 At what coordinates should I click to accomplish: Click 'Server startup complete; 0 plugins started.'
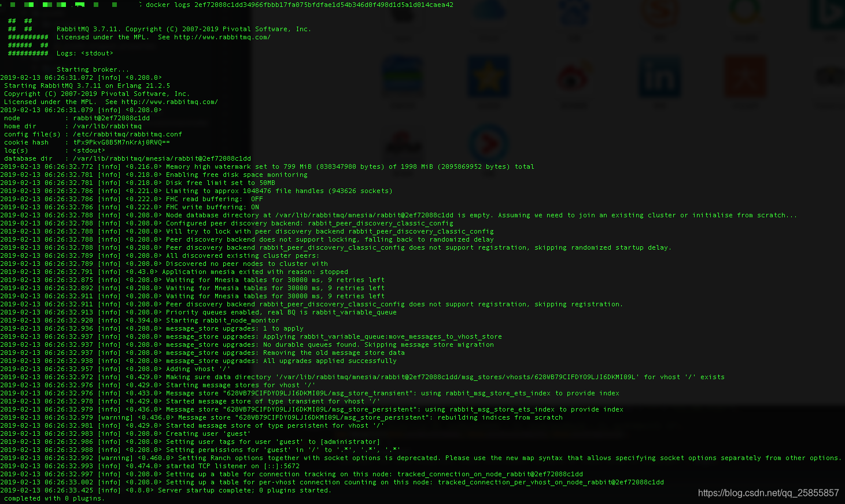[x=244, y=490]
